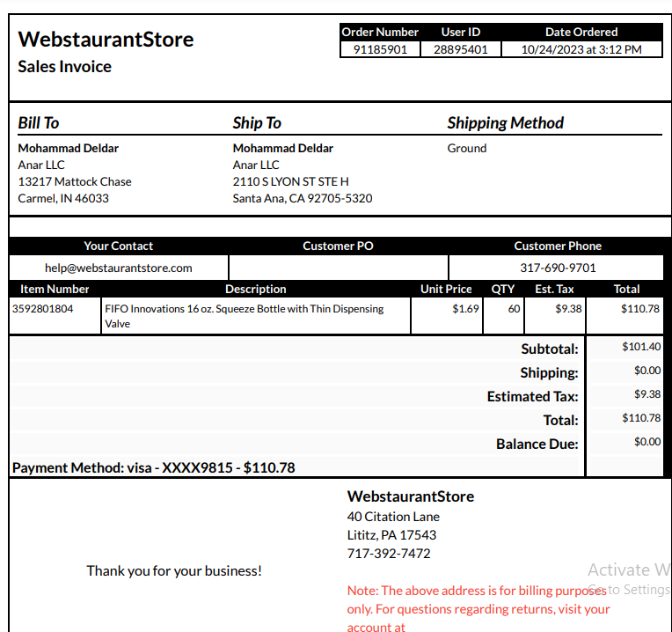Screen dimensions: 672x632
Task: Click the Customer PO header
Action: point(338,246)
